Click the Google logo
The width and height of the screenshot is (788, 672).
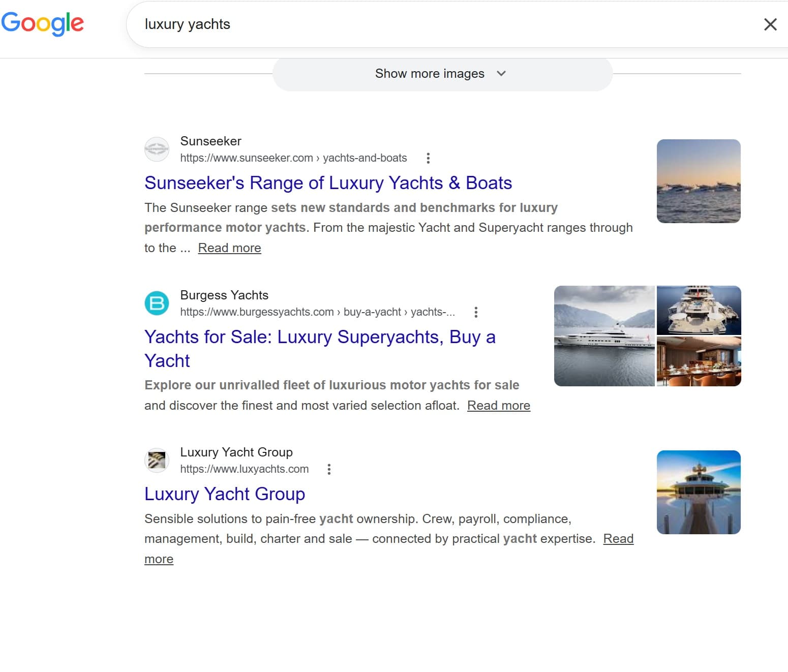(42, 23)
